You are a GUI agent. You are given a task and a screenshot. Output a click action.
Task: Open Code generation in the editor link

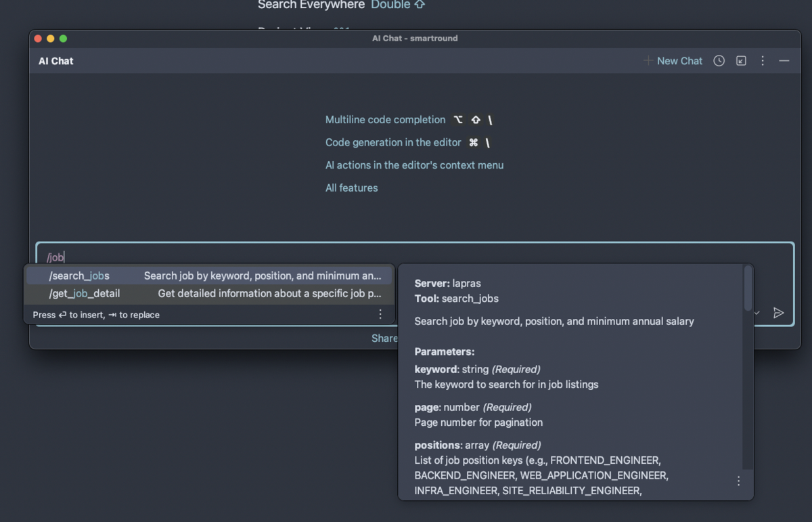(393, 142)
